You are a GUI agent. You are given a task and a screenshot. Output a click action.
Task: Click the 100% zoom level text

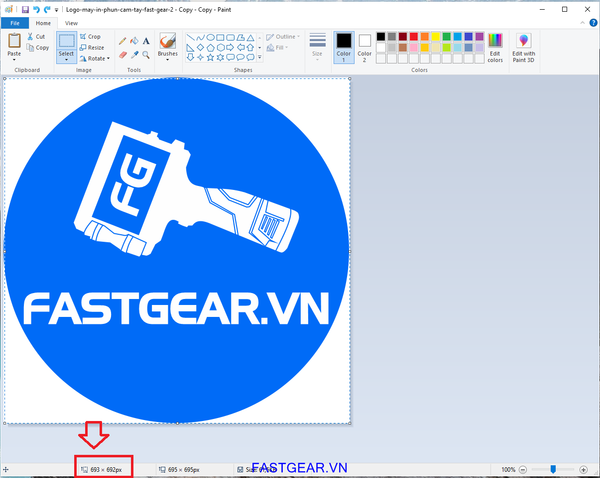509,470
